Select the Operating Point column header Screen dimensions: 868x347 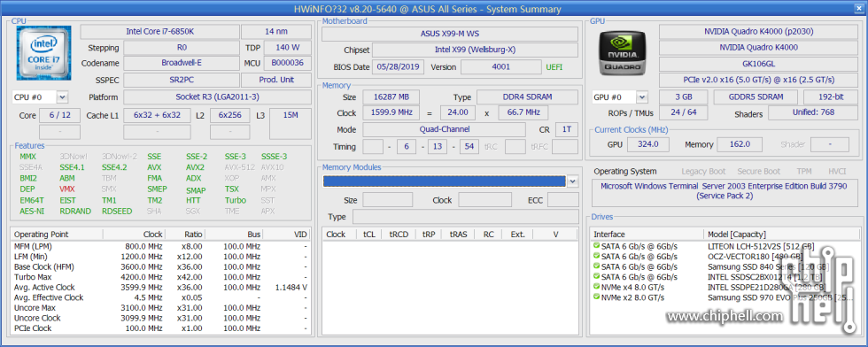(57, 234)
